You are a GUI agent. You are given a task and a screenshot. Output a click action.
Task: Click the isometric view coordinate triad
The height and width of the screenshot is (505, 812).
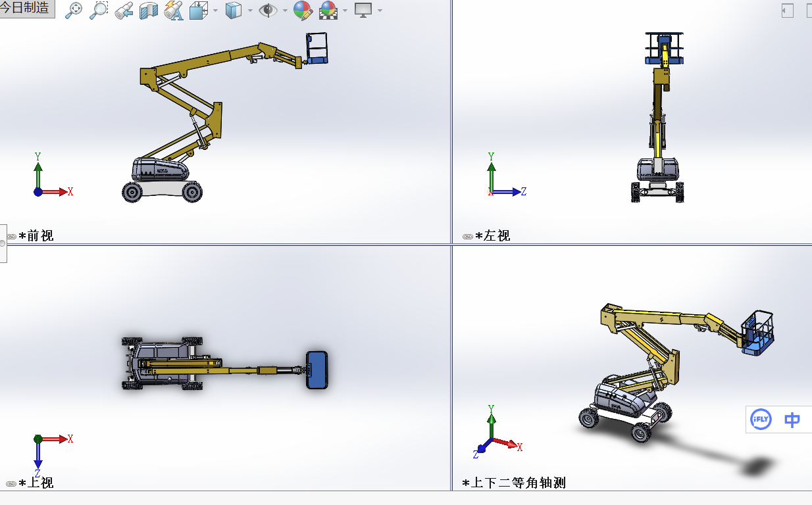(498, 432)
